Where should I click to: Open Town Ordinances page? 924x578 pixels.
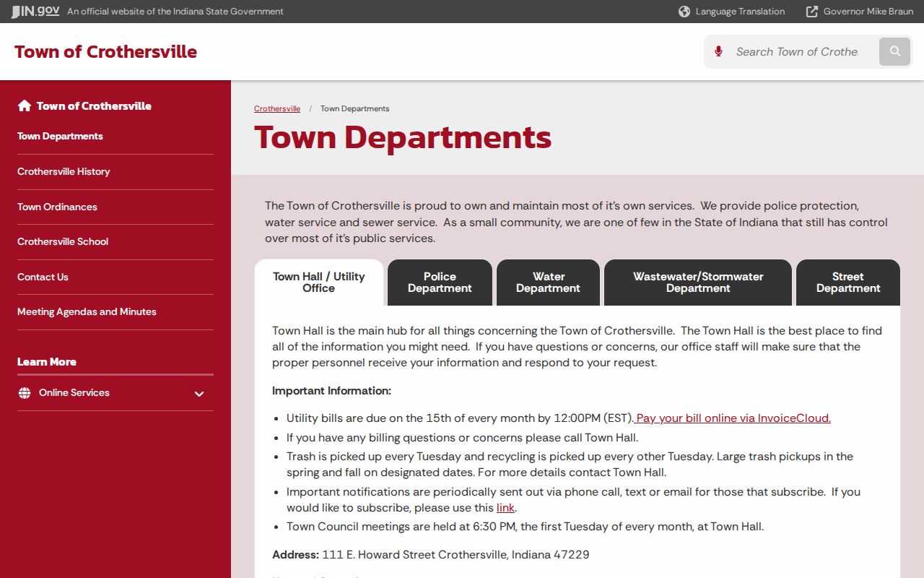tap(57, 207)
